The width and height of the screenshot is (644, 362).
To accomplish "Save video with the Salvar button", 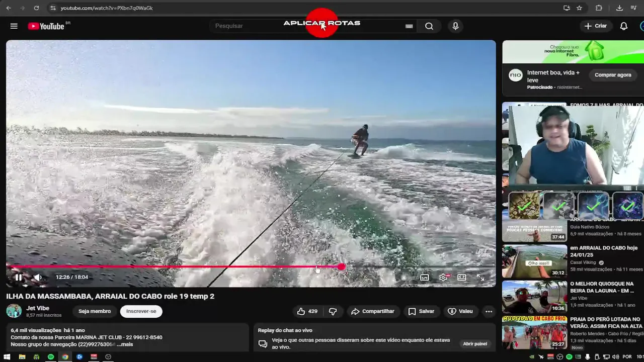I will (422, 311).
